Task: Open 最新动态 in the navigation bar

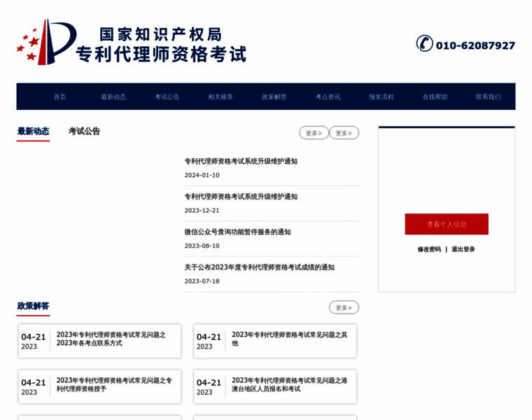Action: click(113, 97)
